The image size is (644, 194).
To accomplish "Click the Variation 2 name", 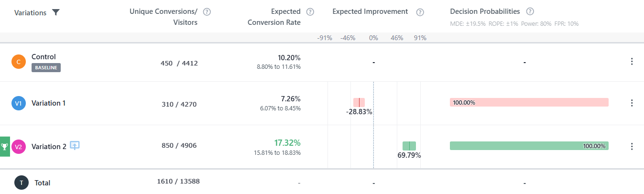I will click(x=49, y=147).
